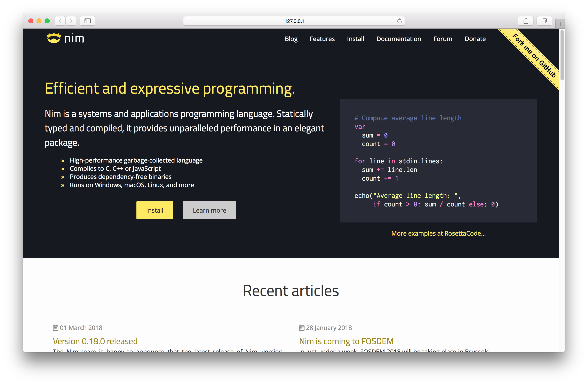Go to the Features page
This screenshot has width=588, height=385.
pos(322,39)
